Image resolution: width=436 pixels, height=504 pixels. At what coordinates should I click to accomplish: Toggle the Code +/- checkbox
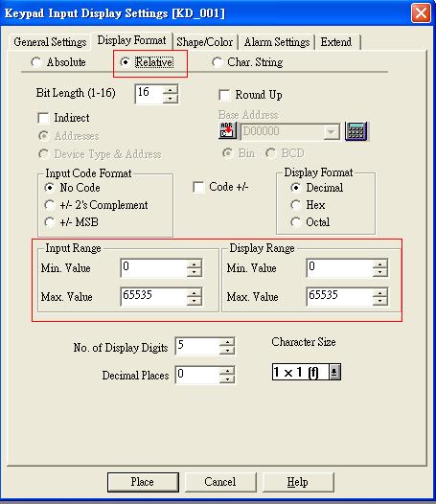coord(198,187)
